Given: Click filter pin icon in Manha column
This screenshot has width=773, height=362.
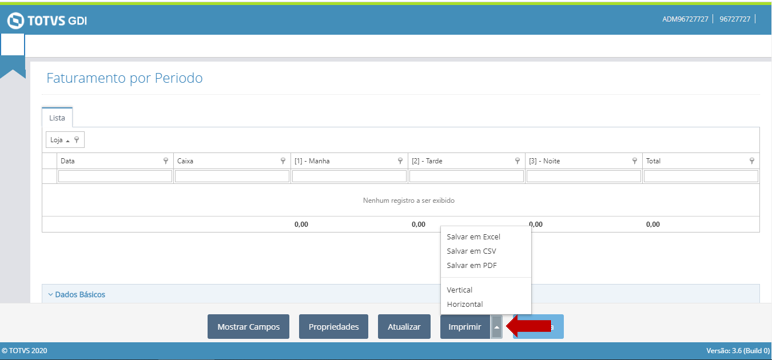Looking at the screenshot, I should (400, 161).
